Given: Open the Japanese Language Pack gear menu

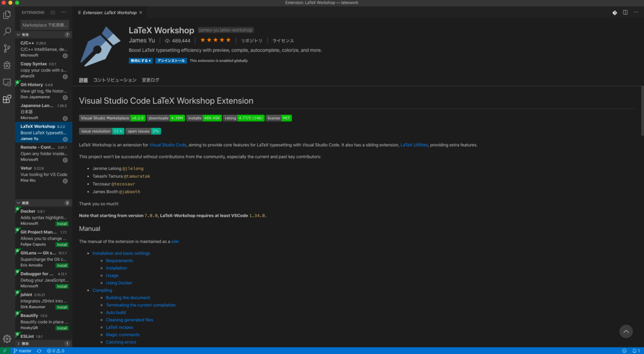Looking at the screenshot, I should 65,118.
